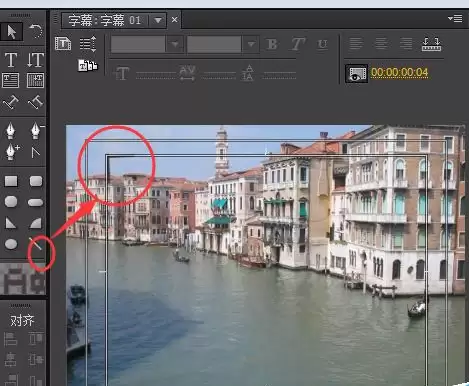
Task: Pick the Path Type tool
Action: click(x=11, y=102)
